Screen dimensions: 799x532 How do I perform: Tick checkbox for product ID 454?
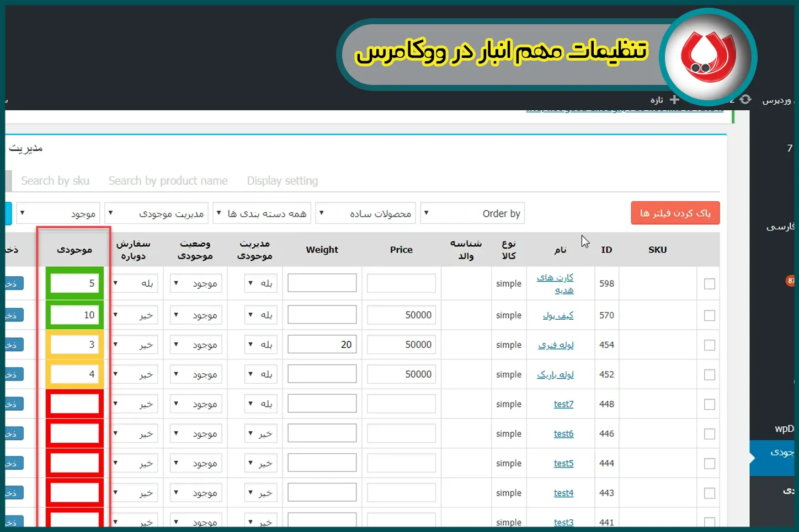click(x=710, y=345)
